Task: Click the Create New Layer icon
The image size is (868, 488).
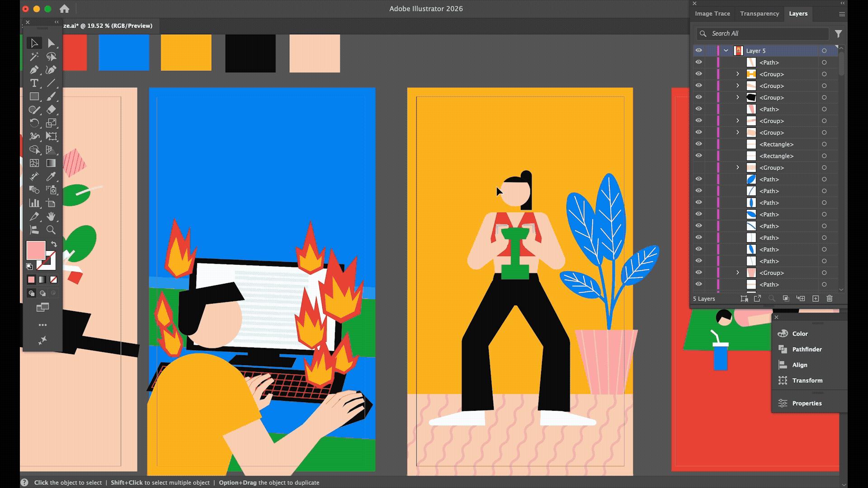Action: click(x=816, y=299)
